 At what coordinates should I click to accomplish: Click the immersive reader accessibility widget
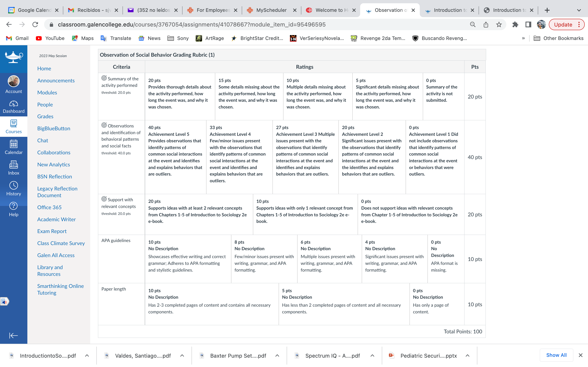(x=4, y=301)
